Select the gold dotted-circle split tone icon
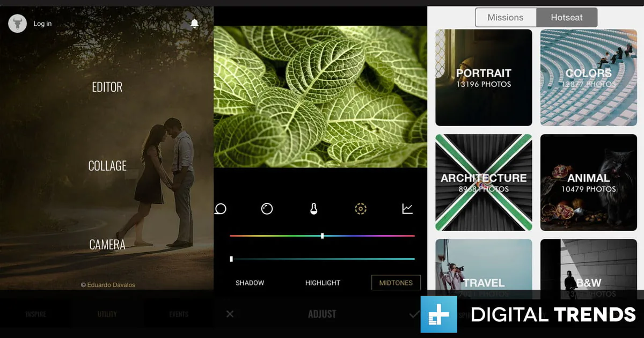The height and width of the screenshot is (338, 644). click(x=361, y=209)
